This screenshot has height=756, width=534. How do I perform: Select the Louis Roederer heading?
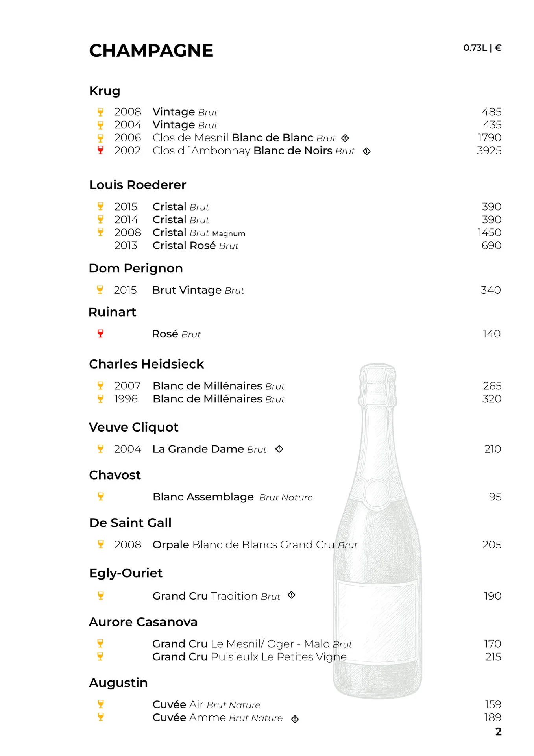pyautogui.click(x=138, y=185)
